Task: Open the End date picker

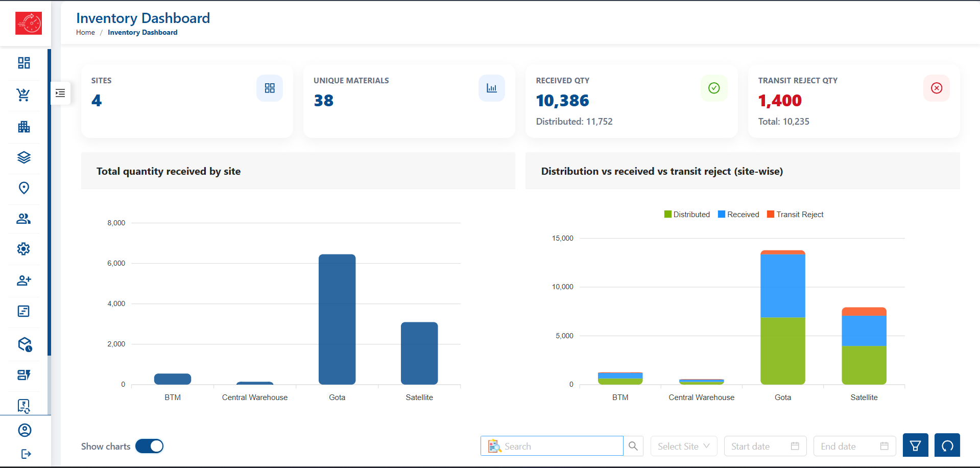Action: [x=855, y=446]
